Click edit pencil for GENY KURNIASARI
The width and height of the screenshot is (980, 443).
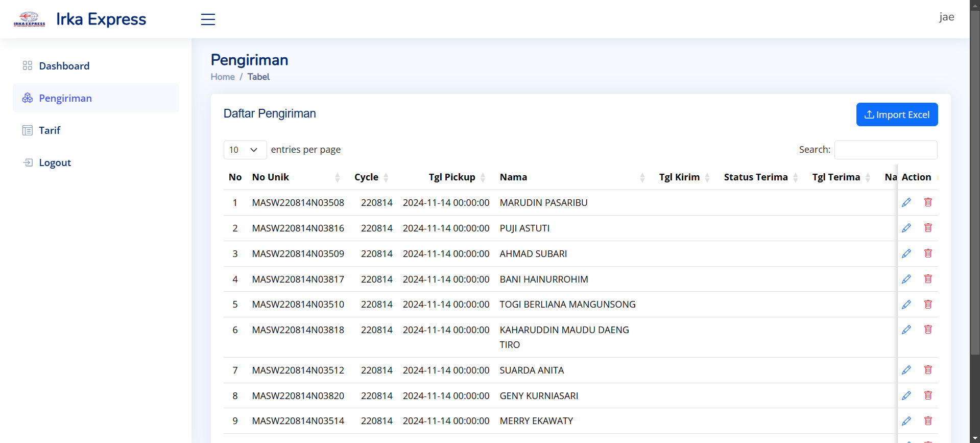pos(906,395)
